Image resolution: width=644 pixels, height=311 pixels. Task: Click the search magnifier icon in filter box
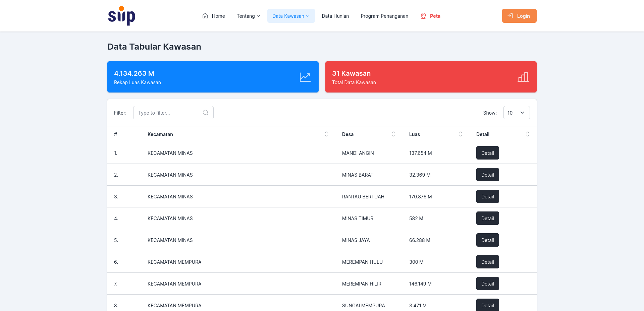(206, 113)
